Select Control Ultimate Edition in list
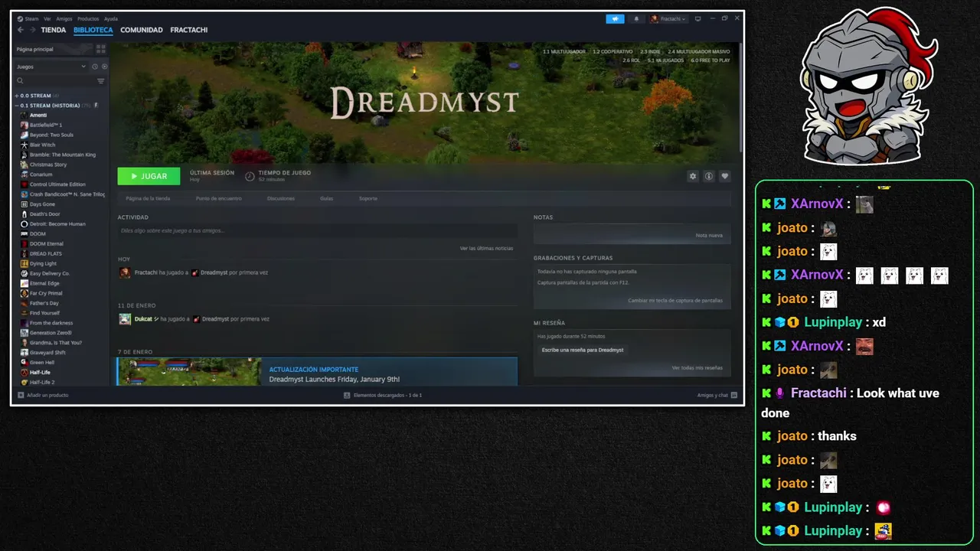The height and width of the screenshot is (551, 980). click(x=57, y=184)
